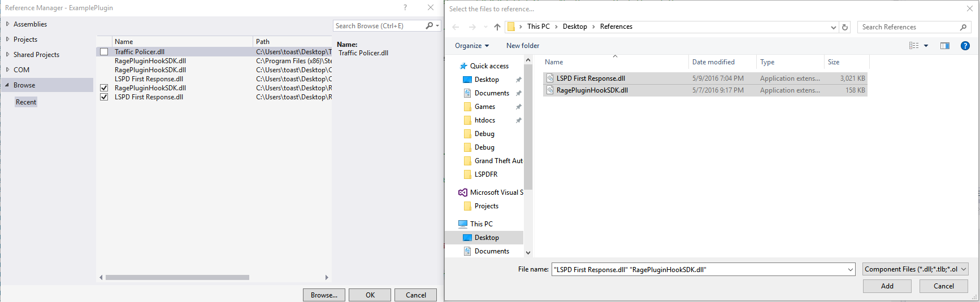Click the LSPDFR folder icon
980x302 pixels.
tap(467, 174)
